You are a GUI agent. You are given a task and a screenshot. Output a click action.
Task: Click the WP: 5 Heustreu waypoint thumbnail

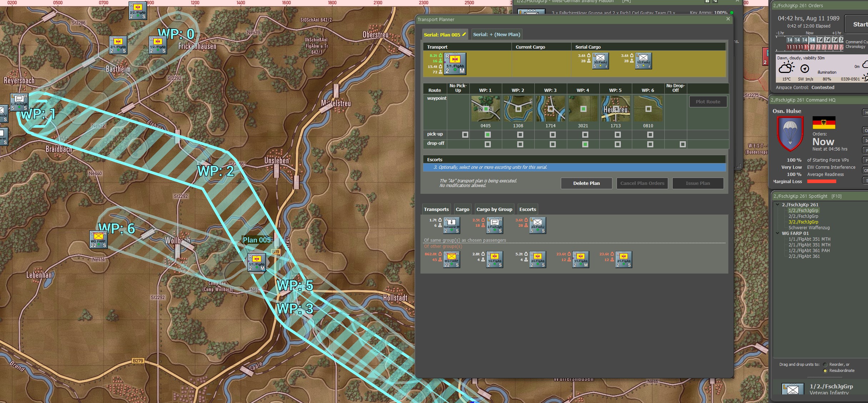[615, 108]
